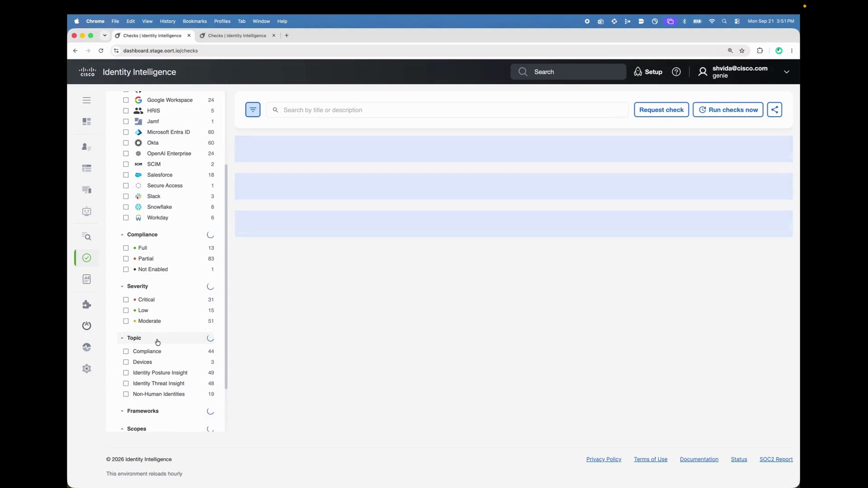Open the integrations puzzle icon in sidebar
868x488 pixels.
[87, 305]
